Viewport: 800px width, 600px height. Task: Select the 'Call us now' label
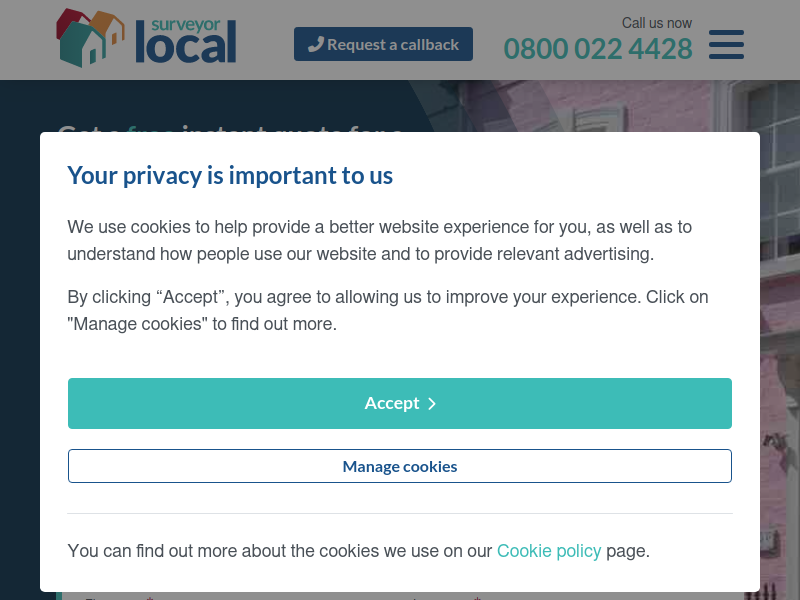(x=657, y=23)
